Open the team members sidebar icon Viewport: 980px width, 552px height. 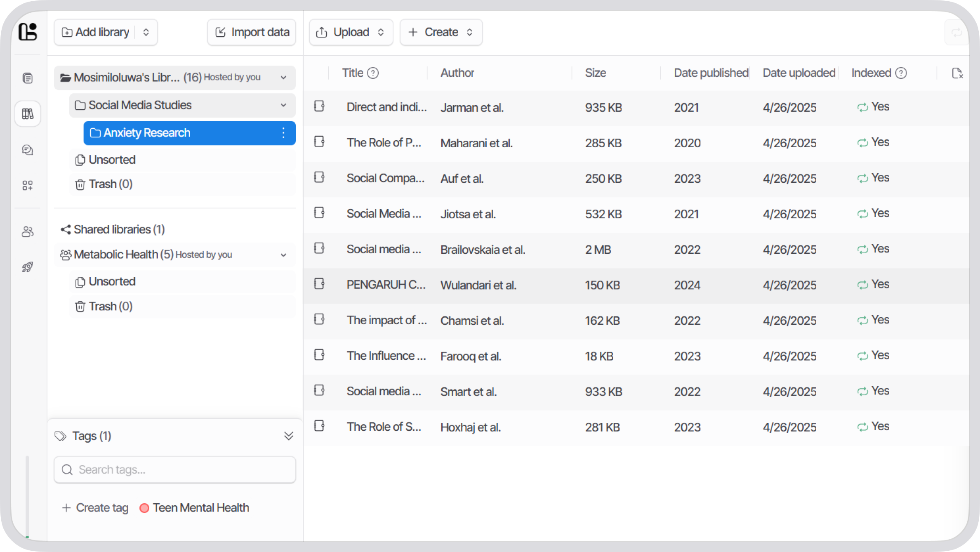pyautogui.click(x=27, y=231)
